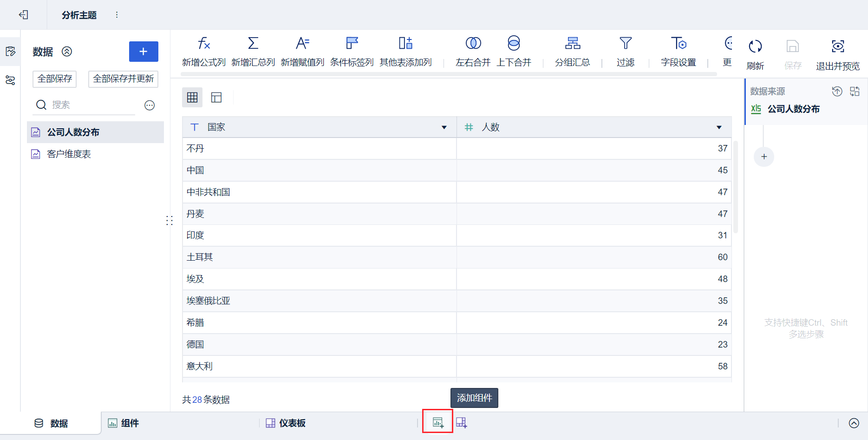Click the exit/back icon beside 分析主题
Image resolution: width=868 pixels, height=440 pixels.
pyautogui.click(x=24, y=15)
